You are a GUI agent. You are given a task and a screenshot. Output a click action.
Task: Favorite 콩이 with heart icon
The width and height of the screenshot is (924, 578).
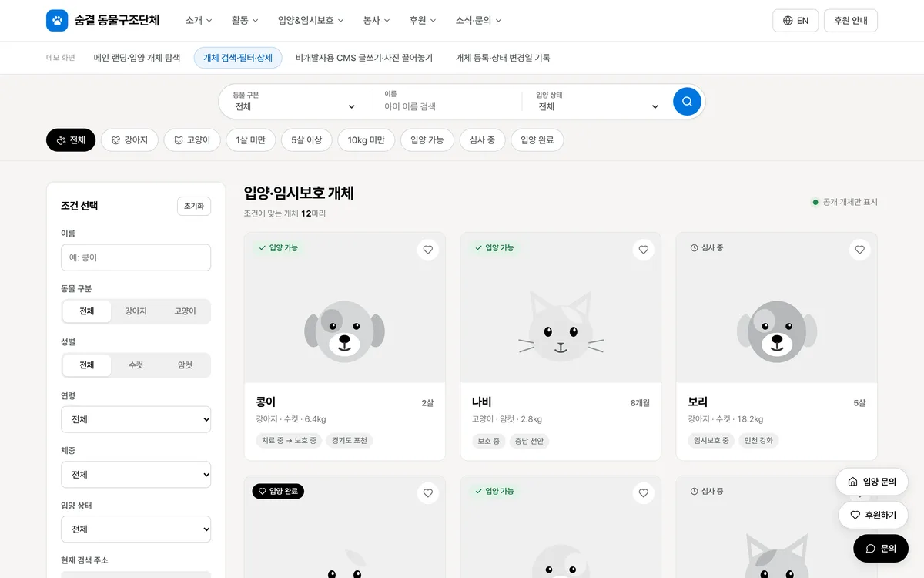point(428,250)
